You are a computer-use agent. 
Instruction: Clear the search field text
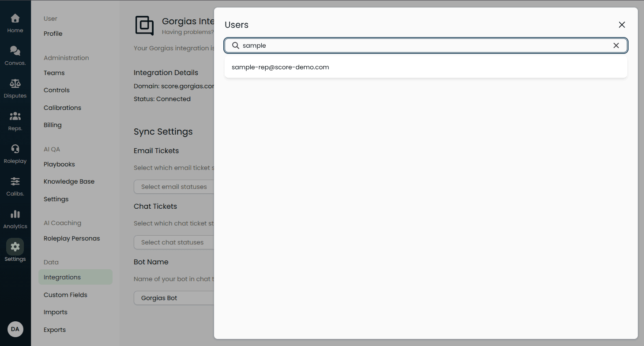click(616, 45)
